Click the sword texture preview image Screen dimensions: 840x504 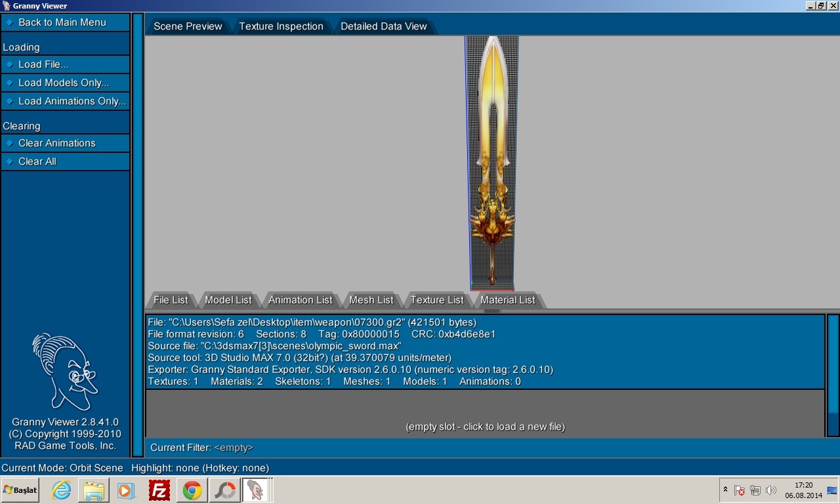point(492,163)
